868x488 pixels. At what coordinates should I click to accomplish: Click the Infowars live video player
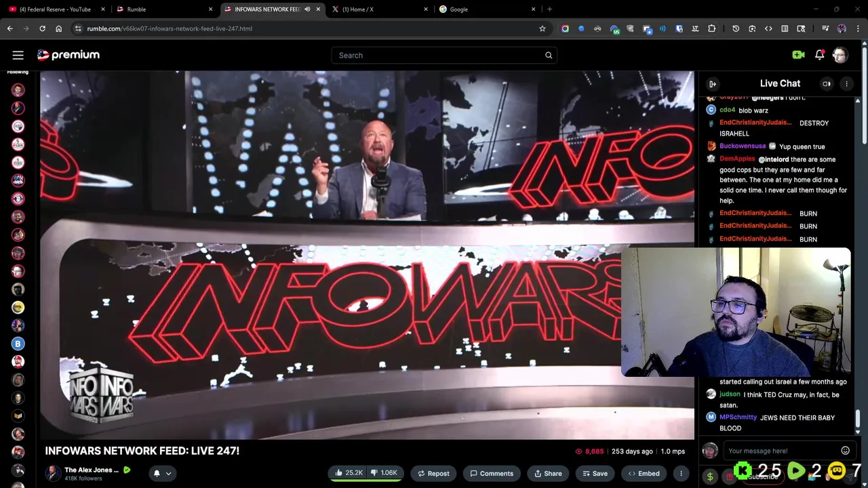click(367, 255)
